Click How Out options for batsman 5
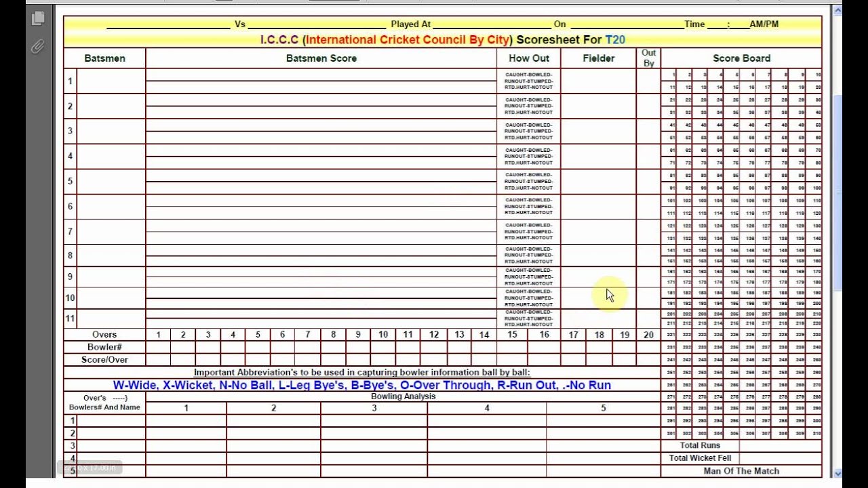The width and height of the screenshot is (868, 488). [529, 182]
